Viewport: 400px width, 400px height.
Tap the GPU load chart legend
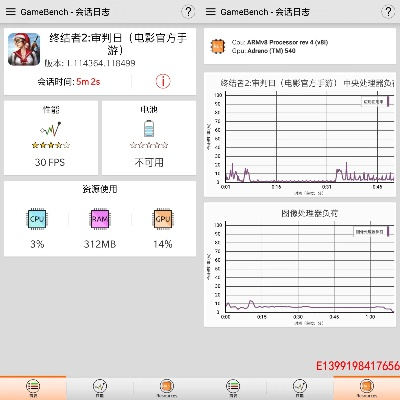371,231
